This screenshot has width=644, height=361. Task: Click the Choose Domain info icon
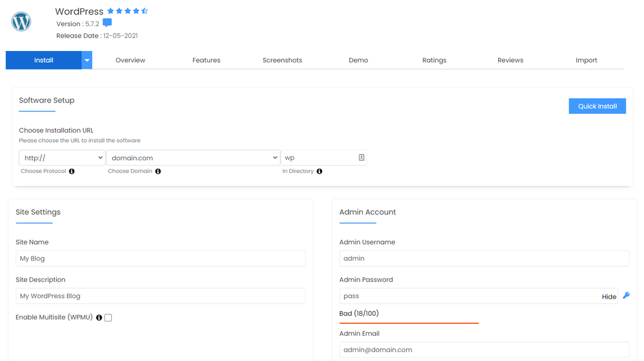pos(158,171)
